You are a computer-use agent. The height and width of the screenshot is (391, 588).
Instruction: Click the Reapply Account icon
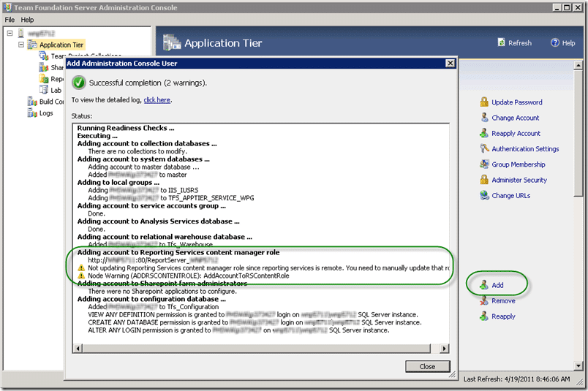[484, 133]
